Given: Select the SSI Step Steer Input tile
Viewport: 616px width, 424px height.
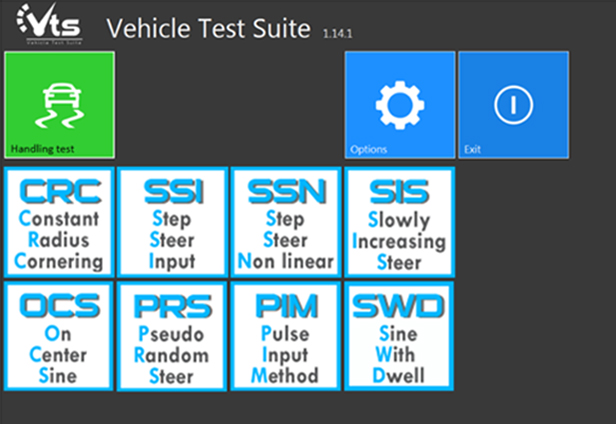Looking at the screenshot, I should tap(172, 222).
